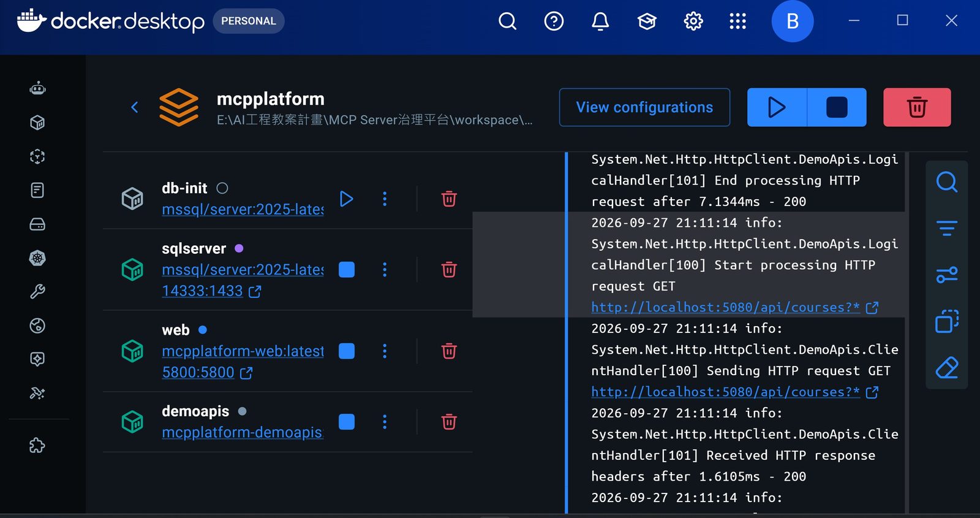980x518 pixels.
Task: Stop the sqlserver container
Action: 347,270
